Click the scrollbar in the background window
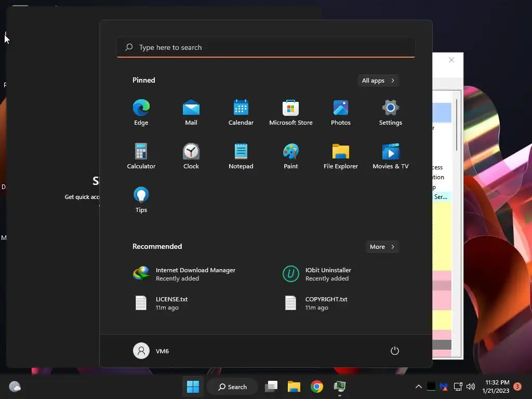 pyautogui.click(x=457, y=125)
